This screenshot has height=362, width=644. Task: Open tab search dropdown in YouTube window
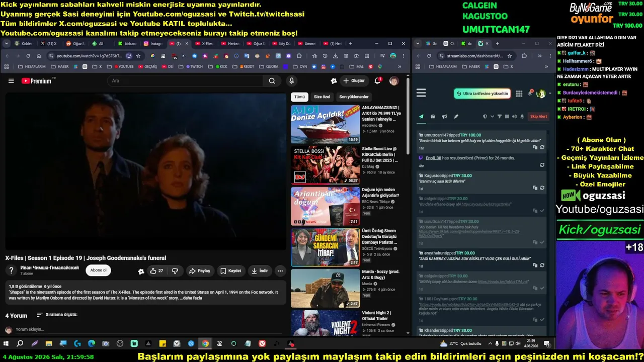7,44
